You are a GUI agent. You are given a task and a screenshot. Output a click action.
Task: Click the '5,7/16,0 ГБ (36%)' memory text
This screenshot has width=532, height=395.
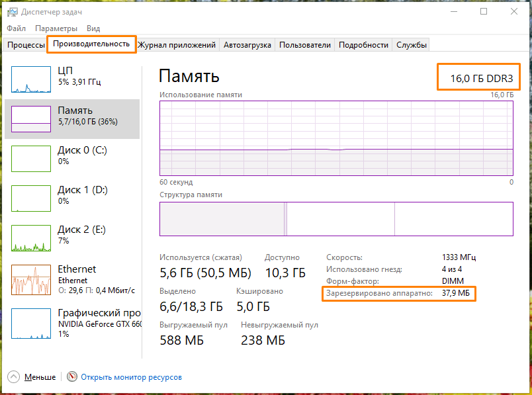[x=88, y=122]
